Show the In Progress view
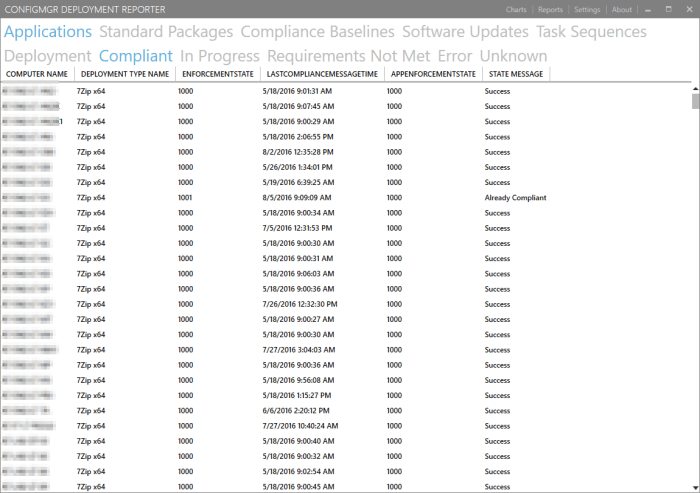The width and height of the screenshot is (700, 493). [220, 56]
